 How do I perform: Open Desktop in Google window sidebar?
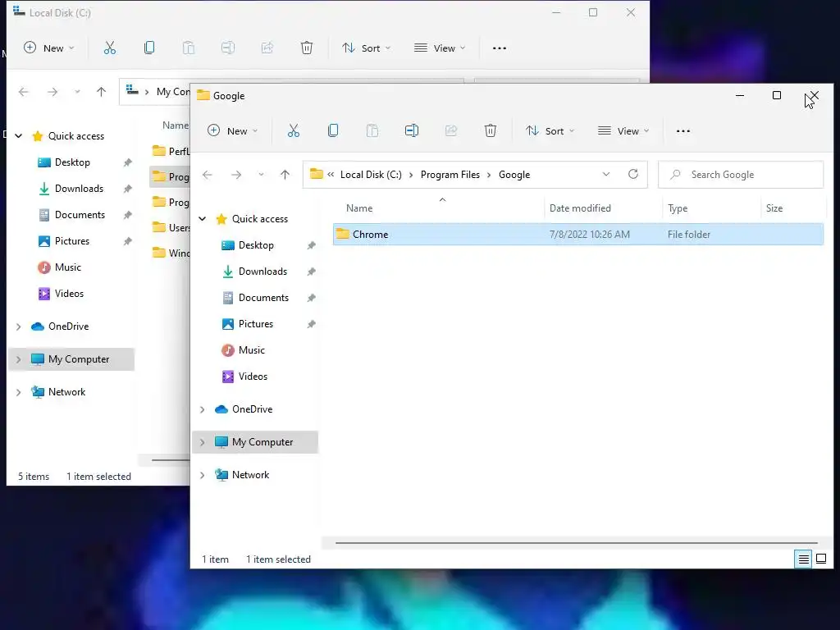click(256, 244)
